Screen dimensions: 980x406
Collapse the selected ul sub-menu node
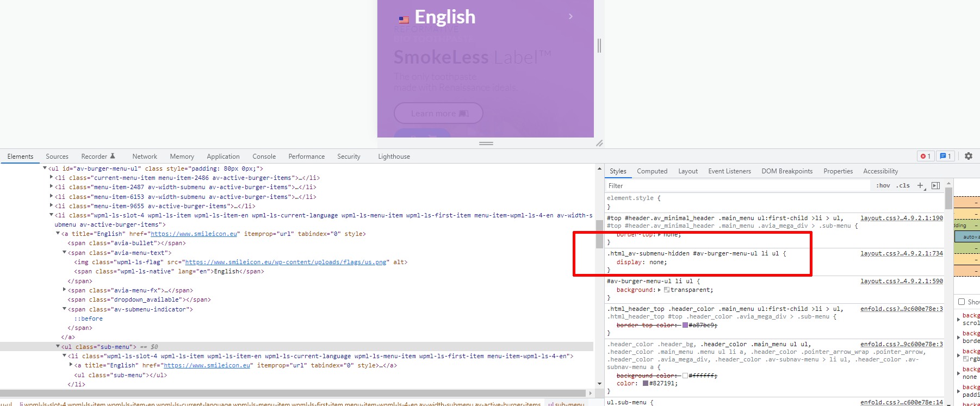point(58,347)
